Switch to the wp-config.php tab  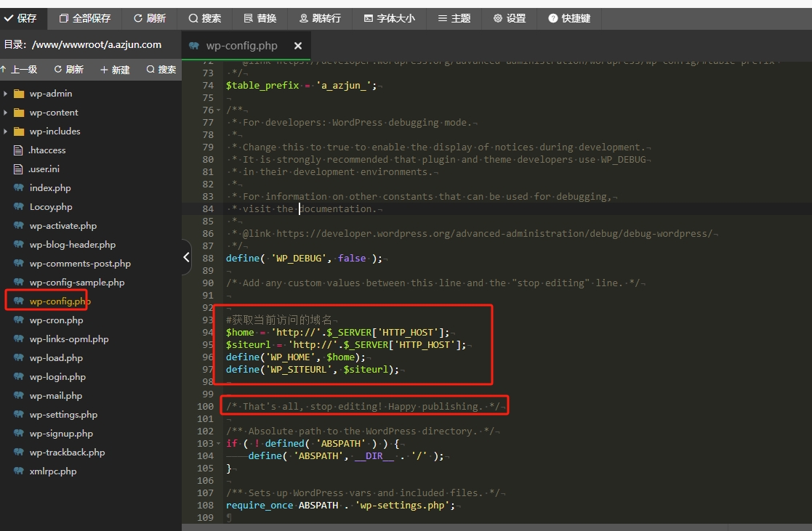(241, 46)
